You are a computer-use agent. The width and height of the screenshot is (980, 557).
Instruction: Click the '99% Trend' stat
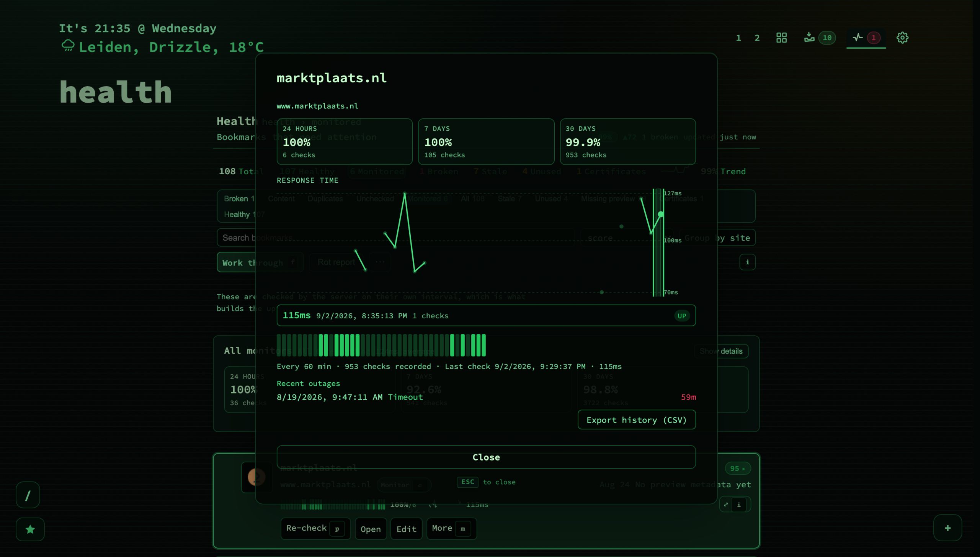coord(723,171)
